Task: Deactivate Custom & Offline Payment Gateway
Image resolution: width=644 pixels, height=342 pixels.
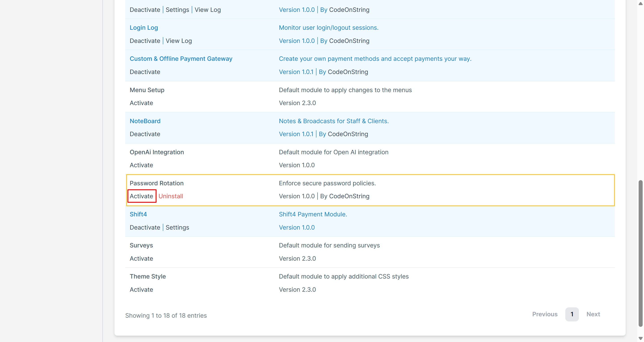Action: click(x=145, y=72)
